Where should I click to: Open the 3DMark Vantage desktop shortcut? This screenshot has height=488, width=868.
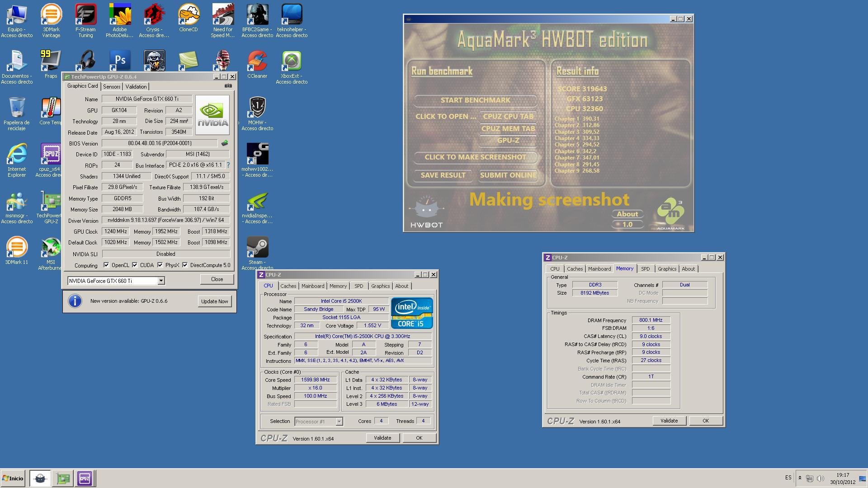coord(51,20)
